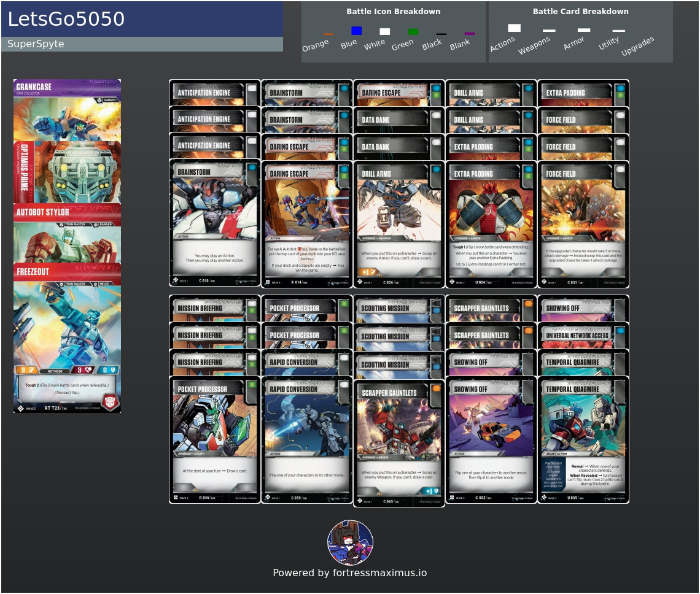Click the white battle icon on full Force Field card
This screenshot has width=700, height=594.
point(621,169)
